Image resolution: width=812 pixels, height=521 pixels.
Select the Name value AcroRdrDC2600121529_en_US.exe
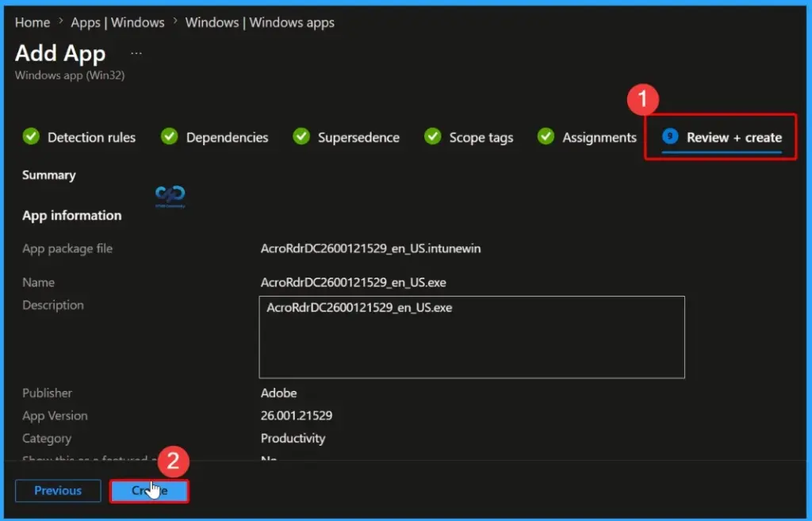(353, 283)
